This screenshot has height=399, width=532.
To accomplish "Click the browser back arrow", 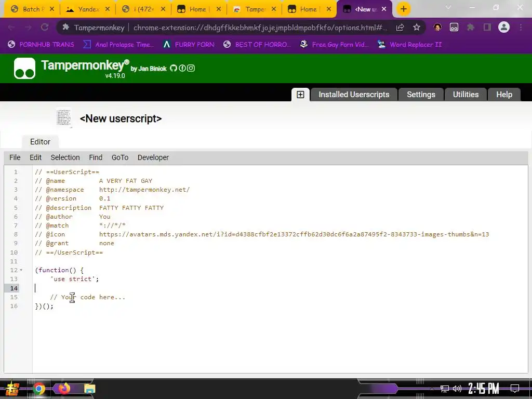I will (x=11, y=28).
